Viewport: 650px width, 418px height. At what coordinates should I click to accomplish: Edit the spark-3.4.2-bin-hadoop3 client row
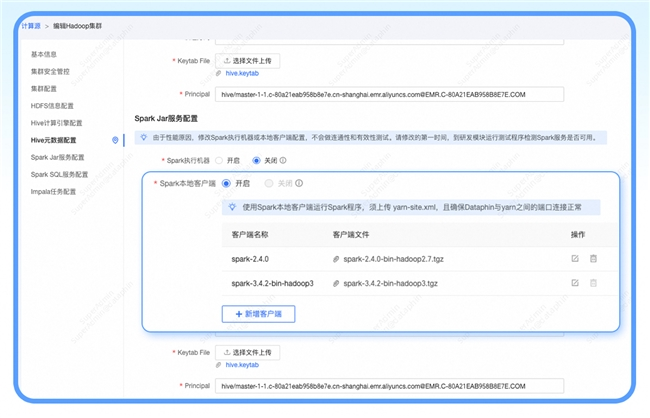574,283
